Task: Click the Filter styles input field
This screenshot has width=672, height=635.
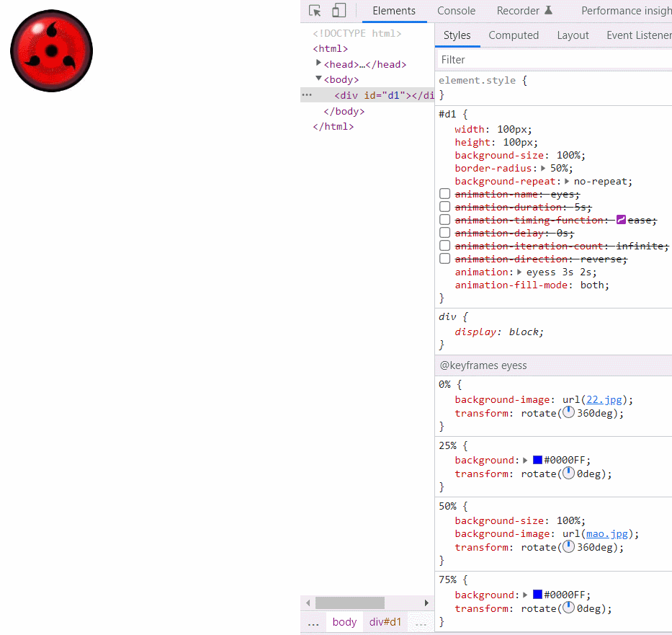Action: click(555, 60)
